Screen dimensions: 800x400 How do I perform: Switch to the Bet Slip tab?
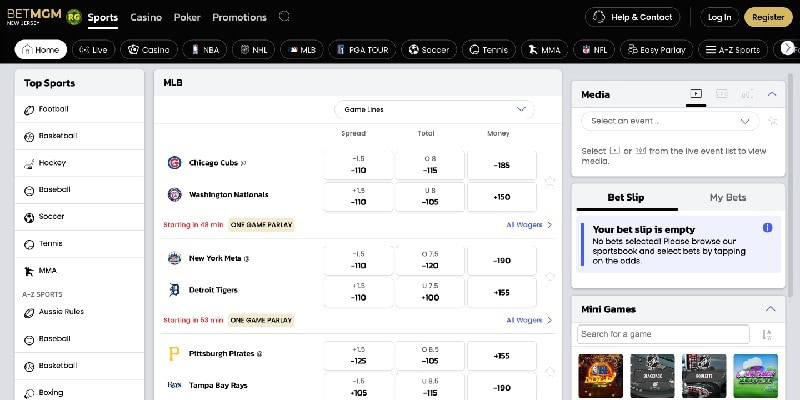(626, 197)
